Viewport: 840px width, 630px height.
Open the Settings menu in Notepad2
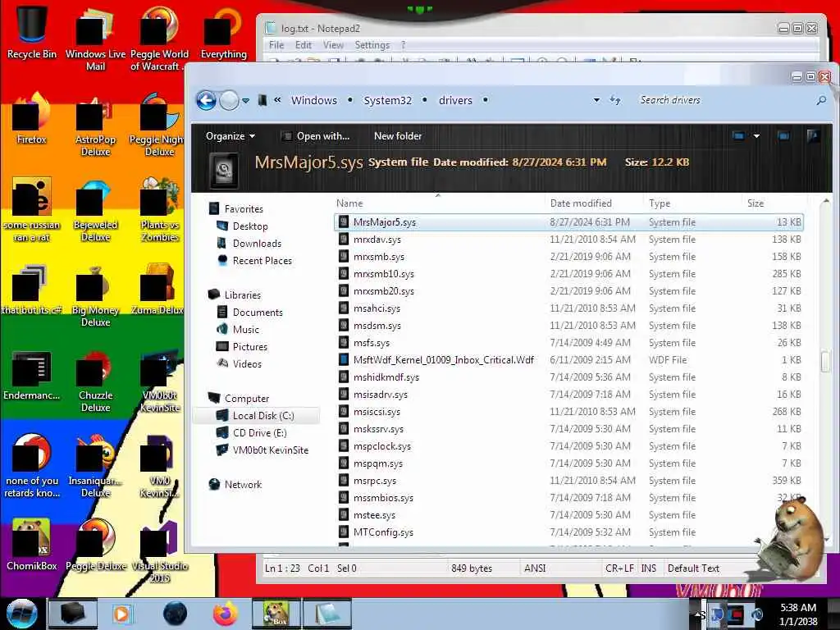[372, 45]
